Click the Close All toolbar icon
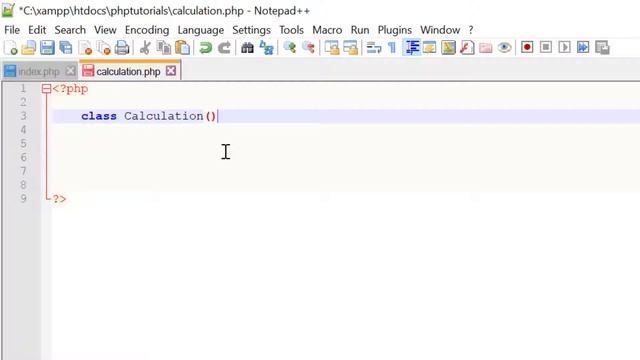Screen dimensions: 640x360 coord(104,48)
